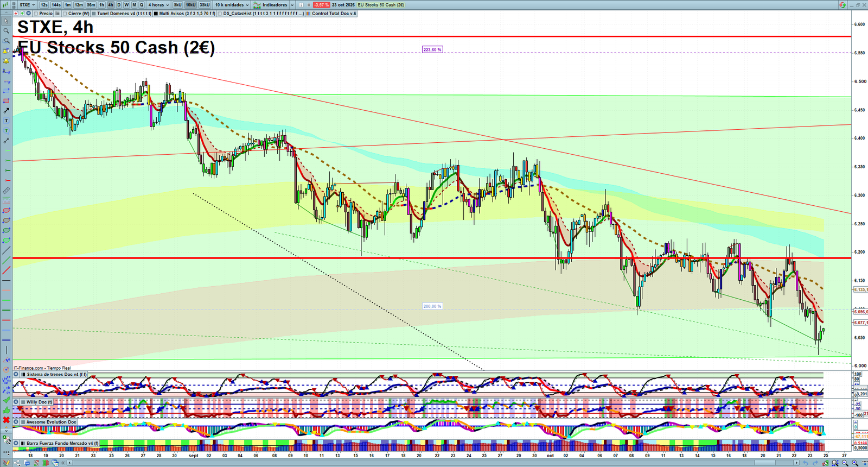
Task: Select the text annotation tool
Action: 6,121
